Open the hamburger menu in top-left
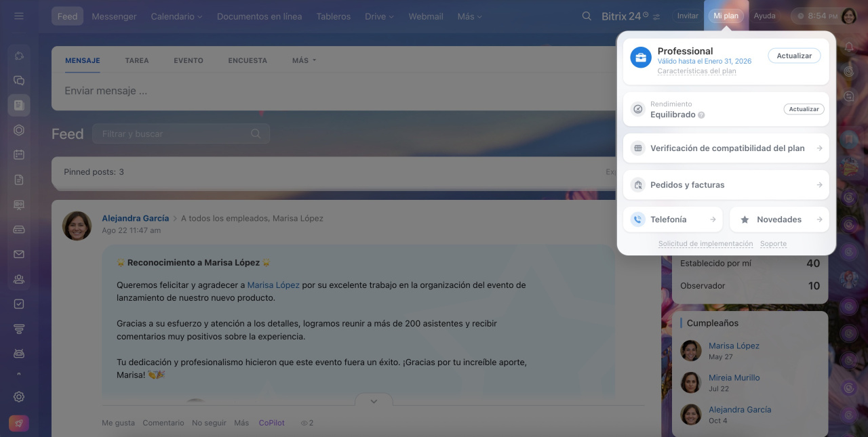The image size is (868, 437). [19, 16]
